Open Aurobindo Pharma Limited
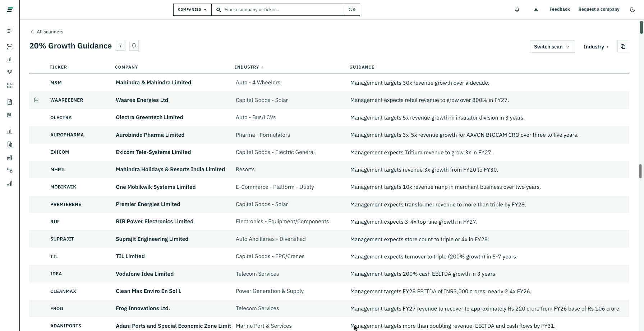 150,135
